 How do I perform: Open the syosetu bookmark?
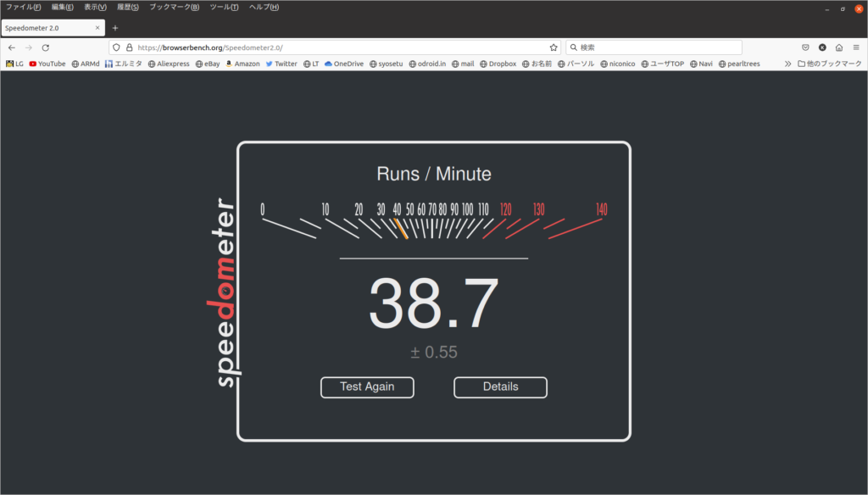(x=387, y=64)
